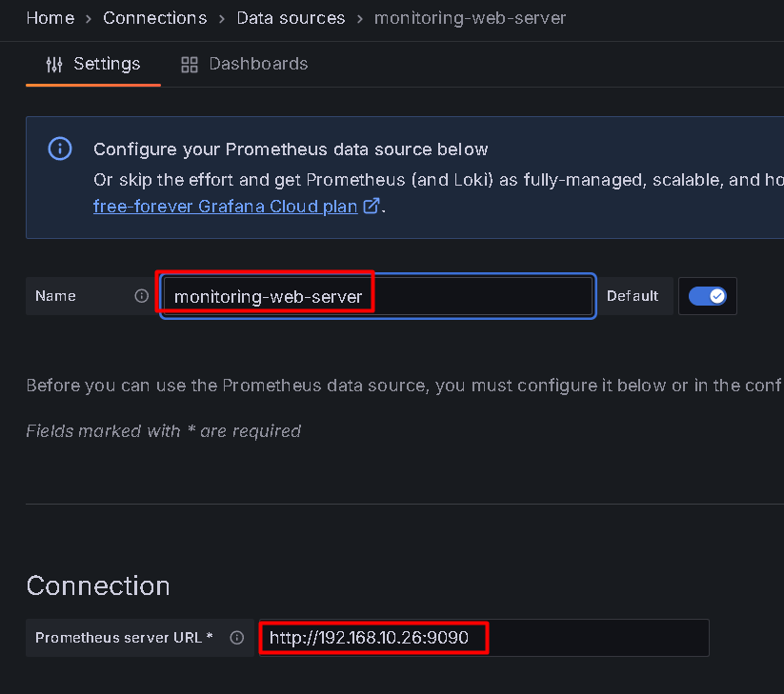
Task: Click the blue info circle in banner
Action: click(59, 149)
